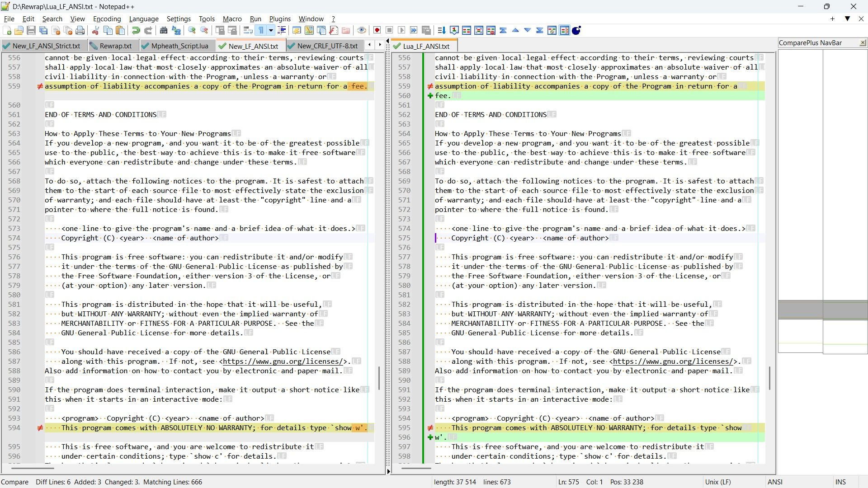868x488 pixels.
Task: Jump to previous diff with up arrow
Action: (515, 30)
